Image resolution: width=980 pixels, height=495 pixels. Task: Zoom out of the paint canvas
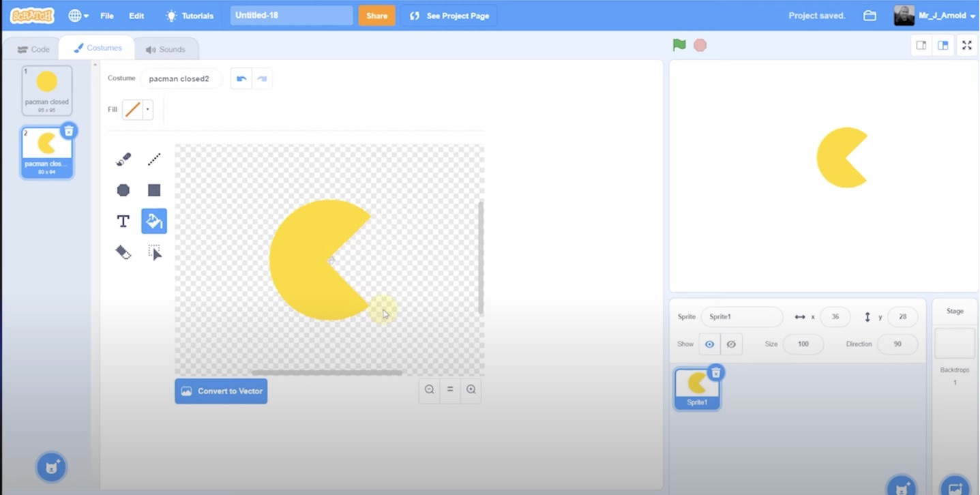pos(429,389)
